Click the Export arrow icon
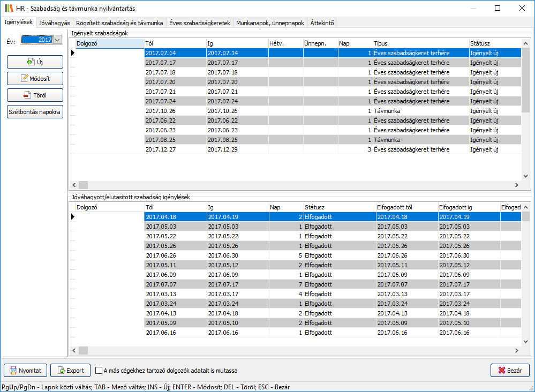The width and height of the screenshot is (535, 392). tap(61, 370)
